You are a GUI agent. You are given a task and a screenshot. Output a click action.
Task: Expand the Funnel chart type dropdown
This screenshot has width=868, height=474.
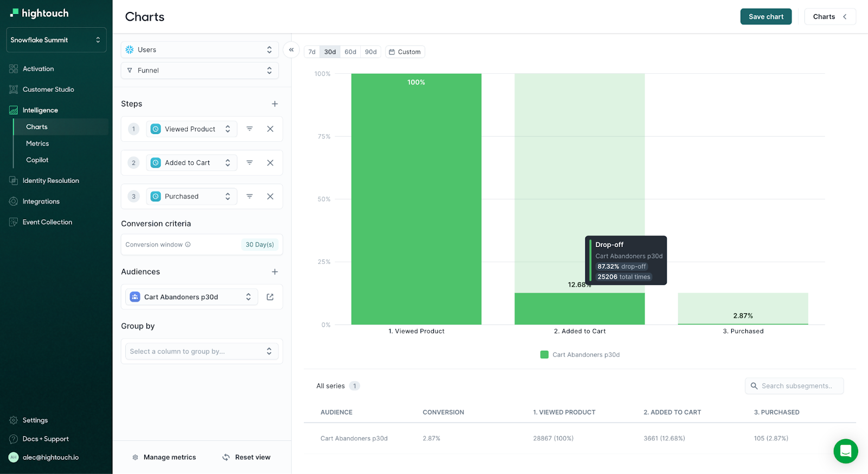(200, 71)
